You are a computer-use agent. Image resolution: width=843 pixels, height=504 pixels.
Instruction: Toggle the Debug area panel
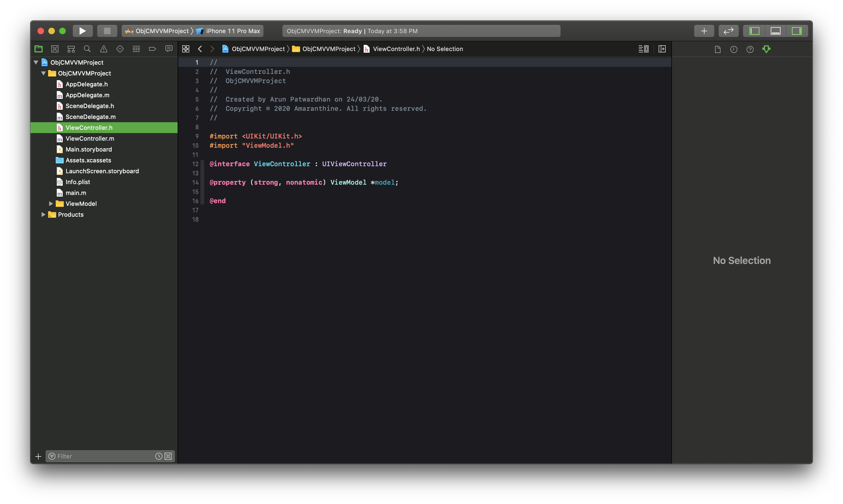pyautogui.click(x=775, y=31)
